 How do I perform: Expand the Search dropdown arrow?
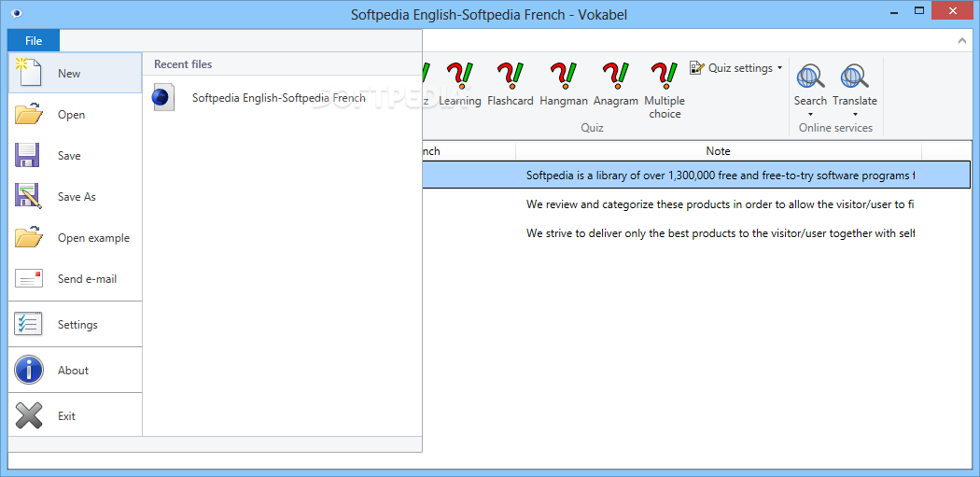click(x=811, y=115)
